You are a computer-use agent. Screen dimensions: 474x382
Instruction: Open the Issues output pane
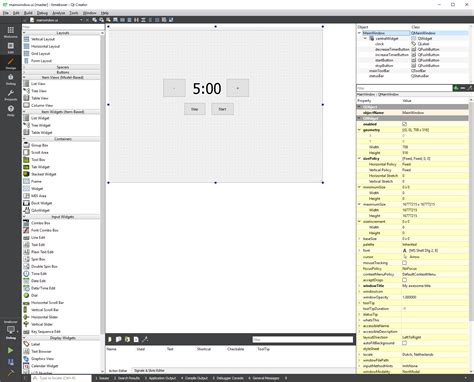[x=102, y=378]
